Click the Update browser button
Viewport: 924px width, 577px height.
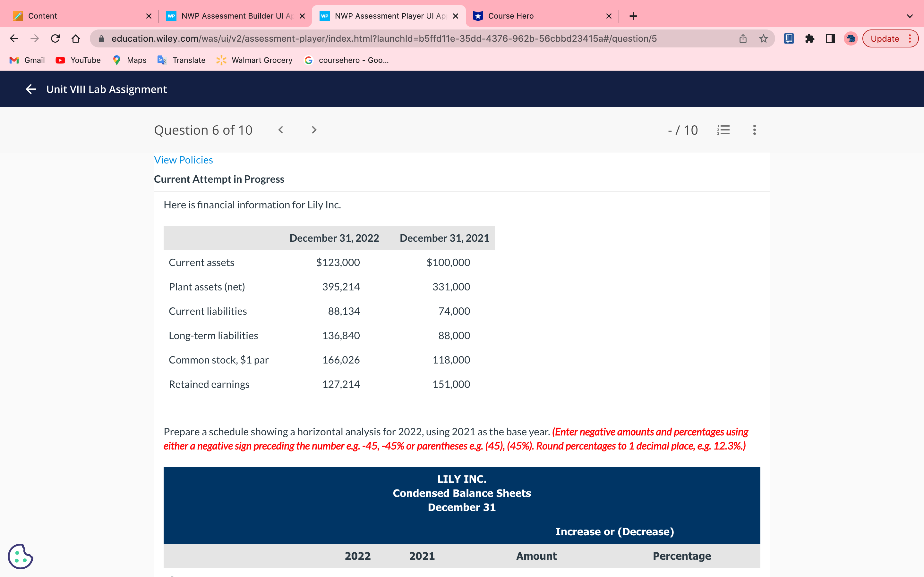click(885, 38)
